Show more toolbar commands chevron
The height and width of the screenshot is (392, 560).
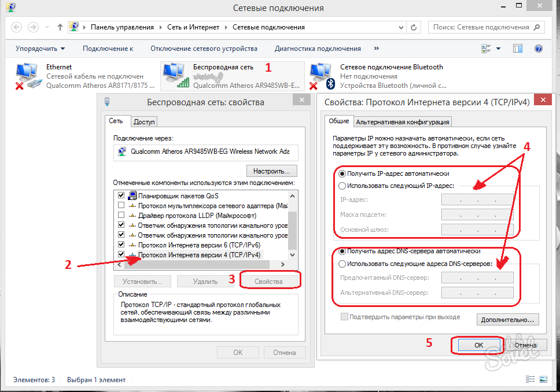coord(377,48)
